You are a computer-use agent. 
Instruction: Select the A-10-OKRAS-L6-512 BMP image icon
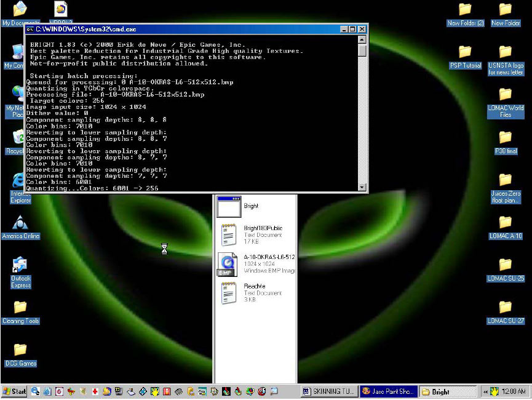[x=227, y=265]
